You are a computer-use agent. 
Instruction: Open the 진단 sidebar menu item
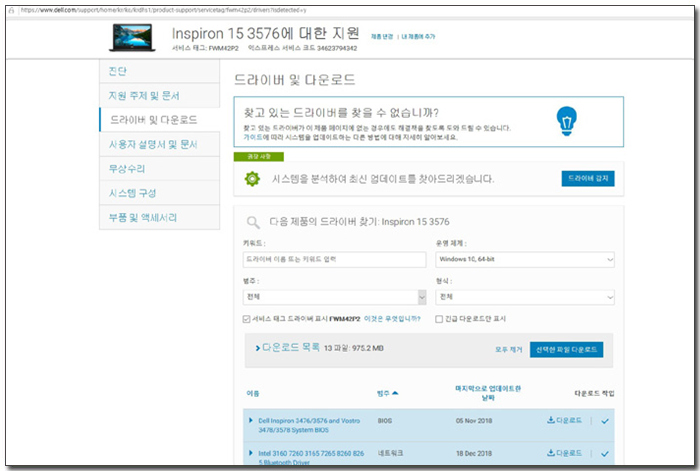(159, 71)
